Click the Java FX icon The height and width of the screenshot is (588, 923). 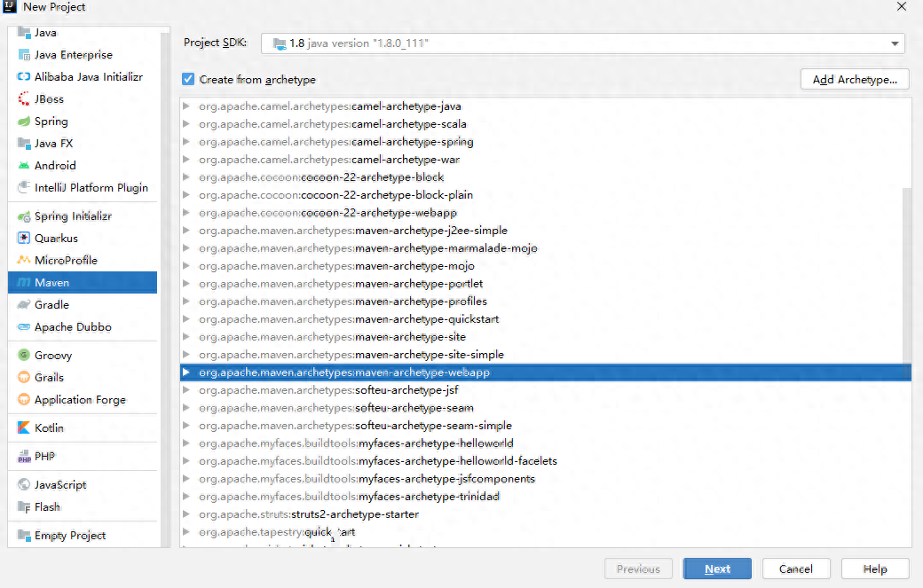tap(24, 144)
